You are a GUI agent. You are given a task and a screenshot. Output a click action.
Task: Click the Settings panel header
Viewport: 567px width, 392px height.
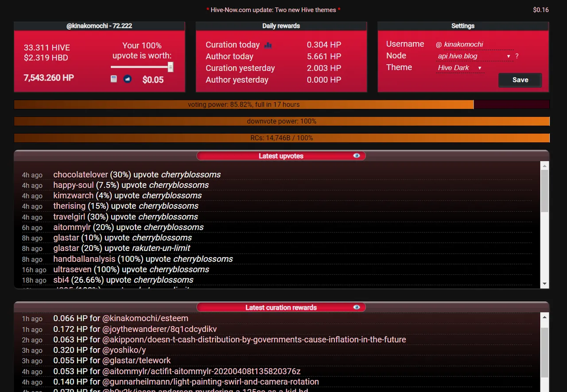[x=463, y=26]
